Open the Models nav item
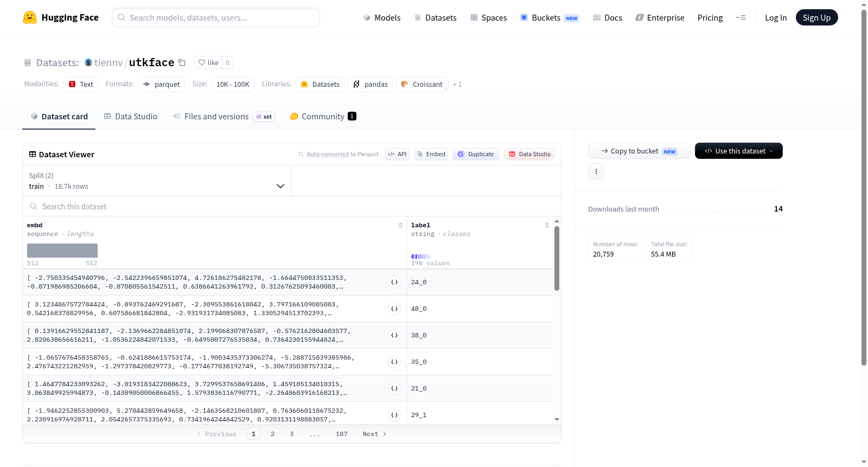868x467 pixels. pyautogui.click(x=382, y=17)
